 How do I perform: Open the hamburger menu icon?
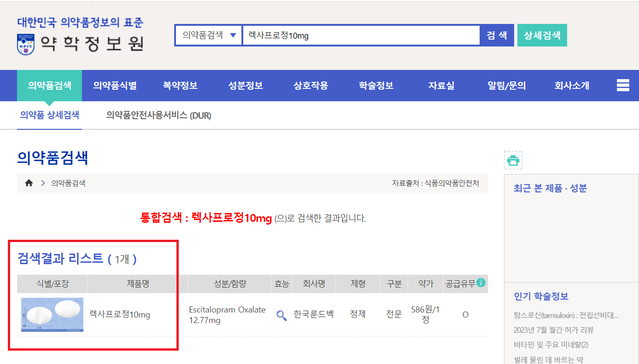point(623,86)
